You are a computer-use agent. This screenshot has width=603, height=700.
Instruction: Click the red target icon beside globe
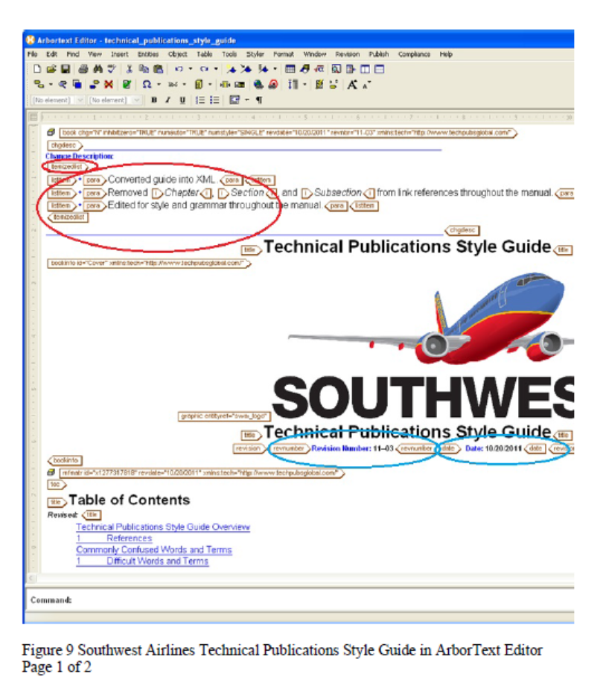273,84
